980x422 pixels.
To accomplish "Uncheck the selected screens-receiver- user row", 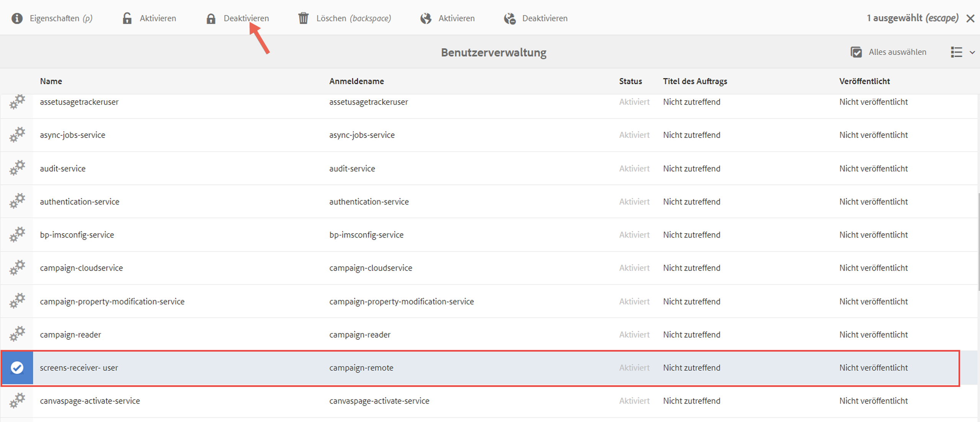I will (17, 368).
